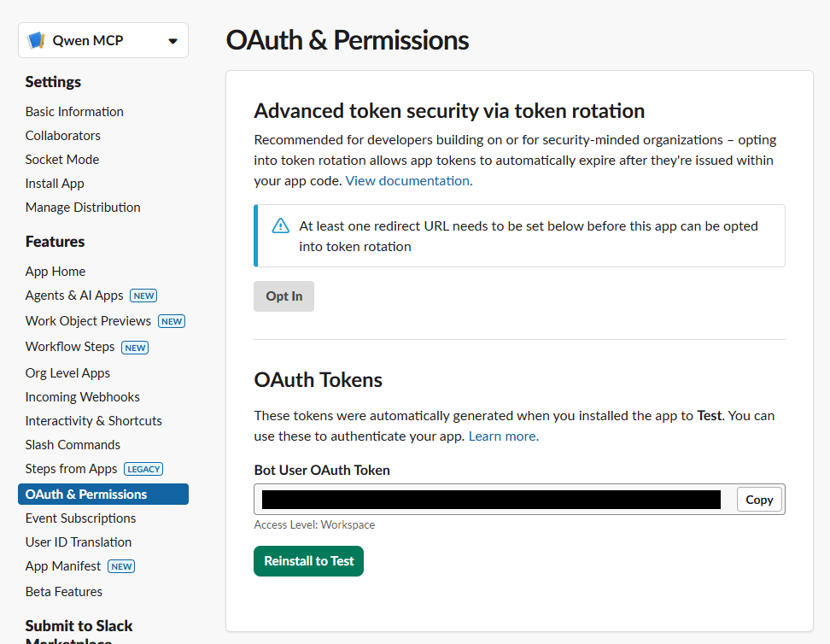Select App Home under Features
Screen dimensions: 830x644
pos(56,272)
